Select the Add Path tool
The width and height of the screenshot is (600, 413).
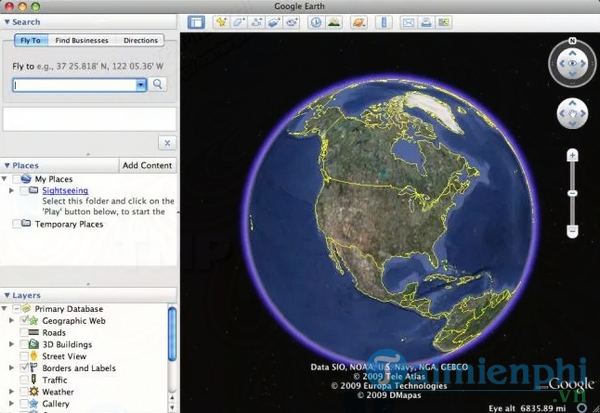[x=256, y=22]
